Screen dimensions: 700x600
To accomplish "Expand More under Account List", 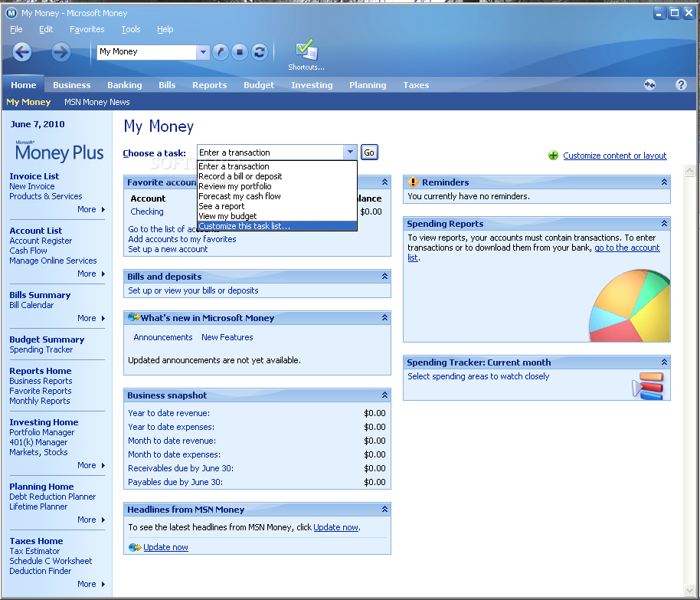I will [91, 274].
